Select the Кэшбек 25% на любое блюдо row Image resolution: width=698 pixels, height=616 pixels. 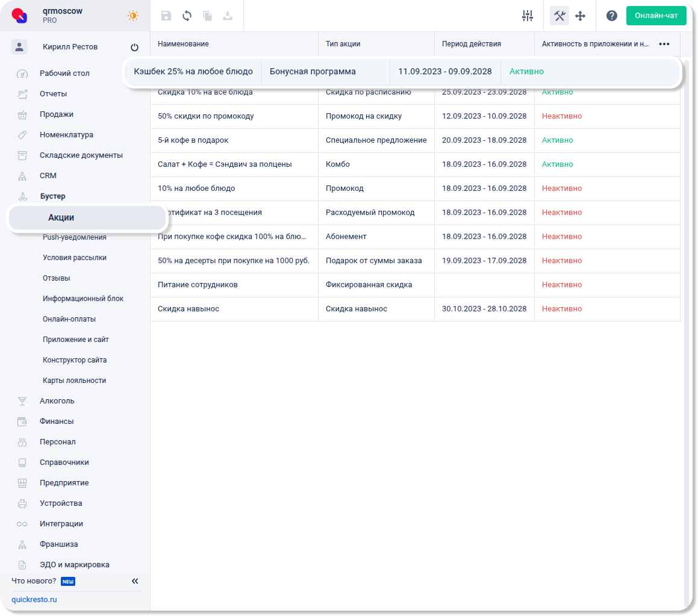pos(193,72)
